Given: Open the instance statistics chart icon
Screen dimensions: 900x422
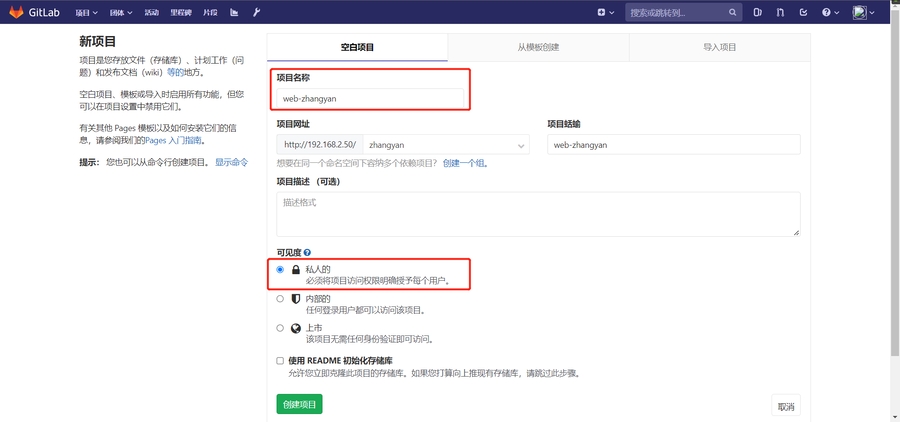Looking at the screenshot, I should coord(234,13).
